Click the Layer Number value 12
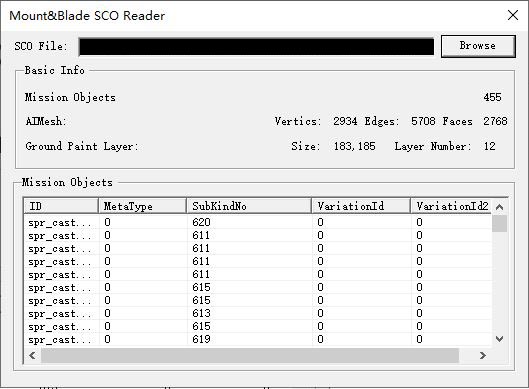The width and height of the screenshot is (529, 389). coord(490,146)
